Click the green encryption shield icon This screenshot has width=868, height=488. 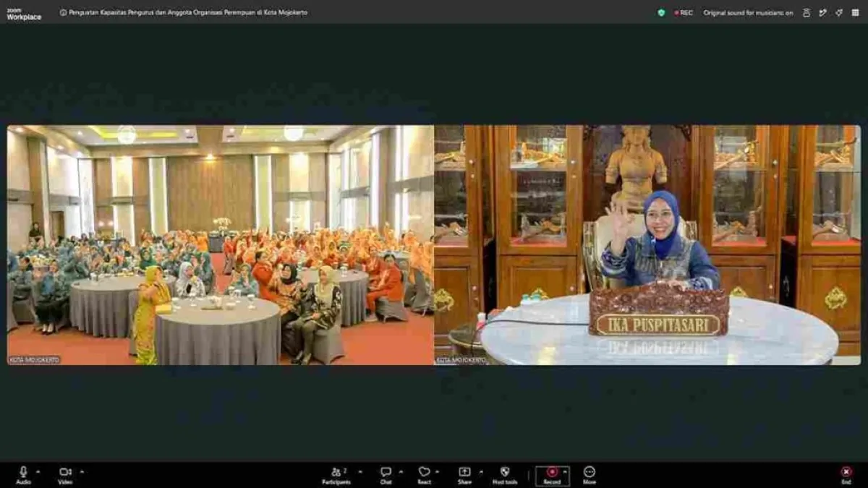pyautogui.click(x=661, y=12)
